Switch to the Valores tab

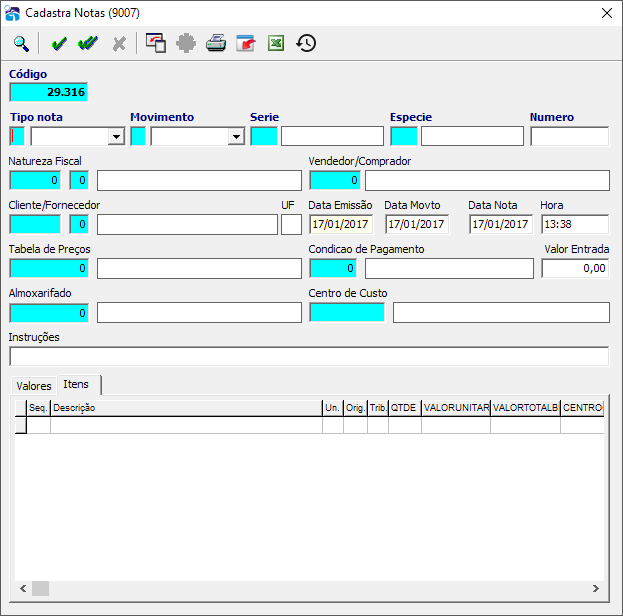click(x=34, y=386)
